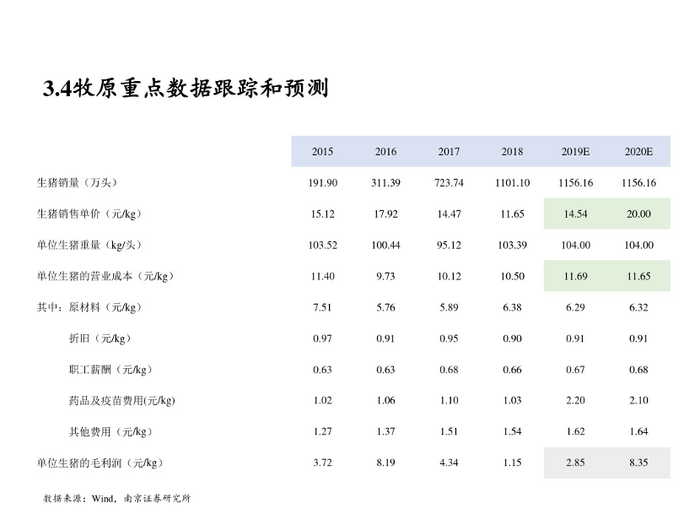Screen dimensions: 700x525
Task: Click the gray highlighted cell 8.35
Action: tap(639, 462)
